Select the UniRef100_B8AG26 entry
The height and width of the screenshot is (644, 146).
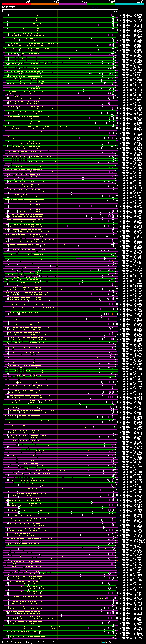(131, 40)
